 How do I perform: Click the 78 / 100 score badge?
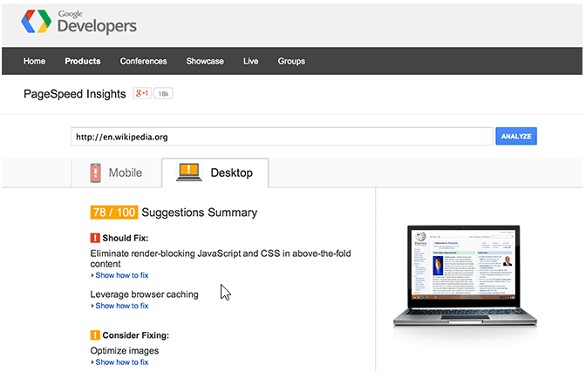point(114,213)
